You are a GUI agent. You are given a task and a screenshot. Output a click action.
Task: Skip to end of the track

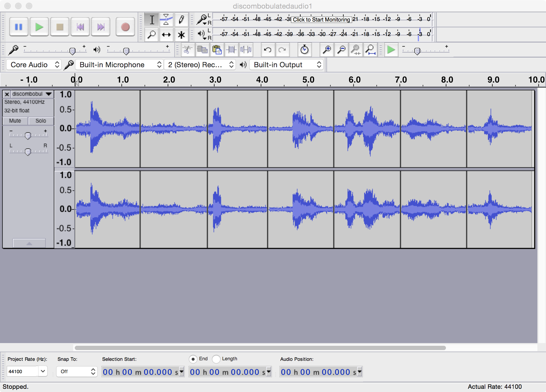101,27
